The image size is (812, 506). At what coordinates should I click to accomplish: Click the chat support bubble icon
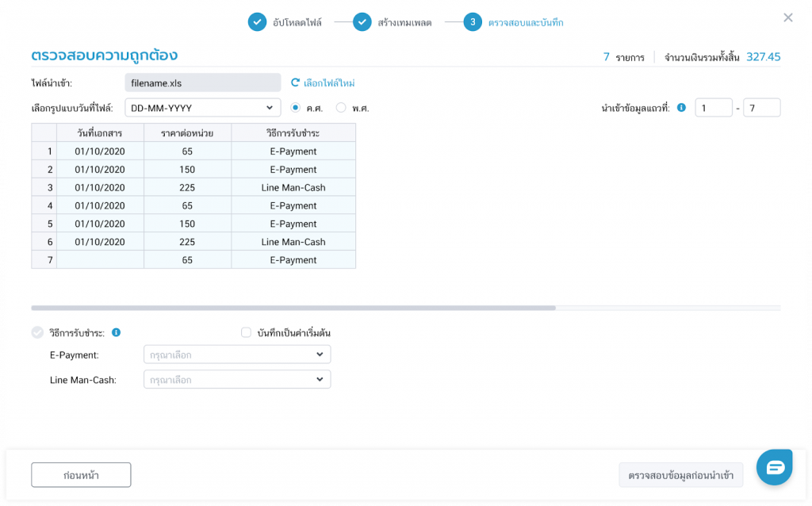(x=774, y=467)
